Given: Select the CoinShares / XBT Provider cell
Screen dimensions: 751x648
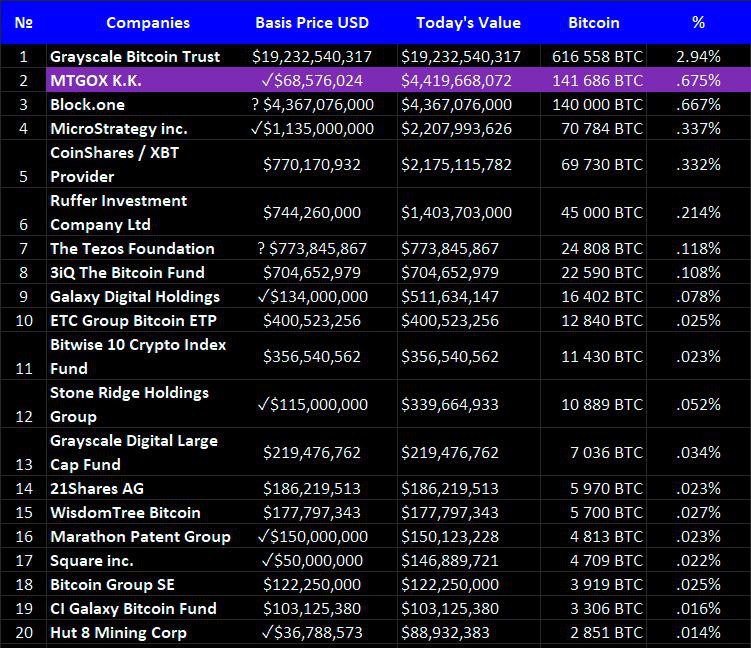Looking at the screenshot, I should (x=114, y=164).
